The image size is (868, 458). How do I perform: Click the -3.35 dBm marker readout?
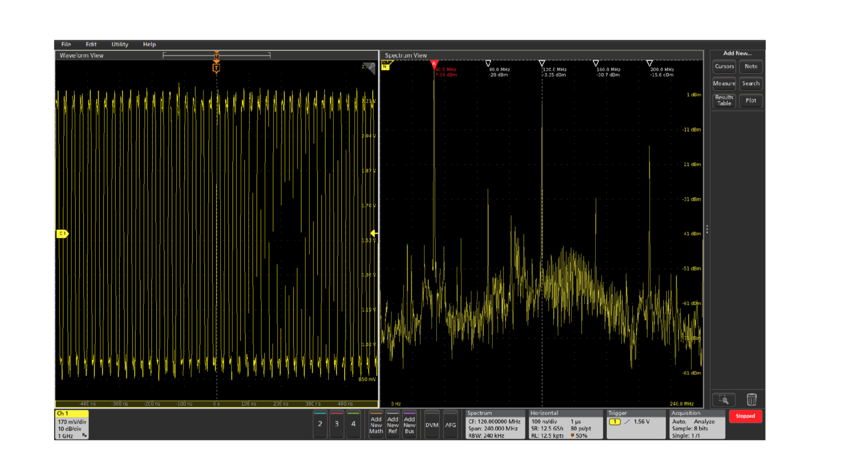(555, 75)
